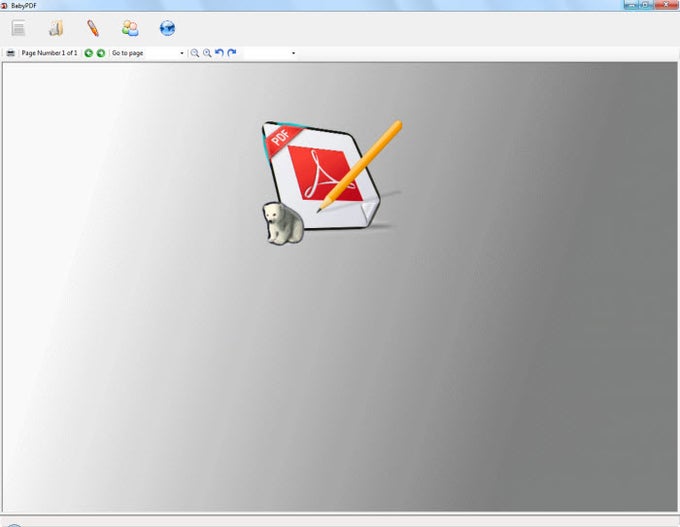Maximize the BabyPDF window
The height and width of the screenshot is (527, 680).
(x=645, y=4)
